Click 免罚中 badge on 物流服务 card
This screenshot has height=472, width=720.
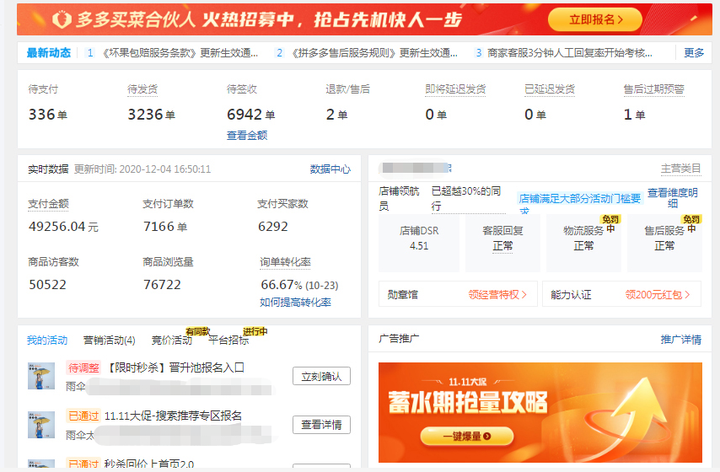[x=611, y=224]
